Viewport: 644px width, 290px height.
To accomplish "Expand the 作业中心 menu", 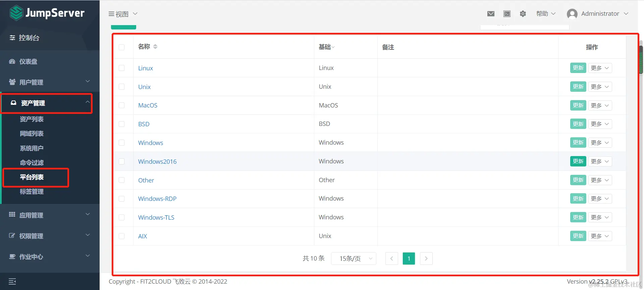I will 50,257.
